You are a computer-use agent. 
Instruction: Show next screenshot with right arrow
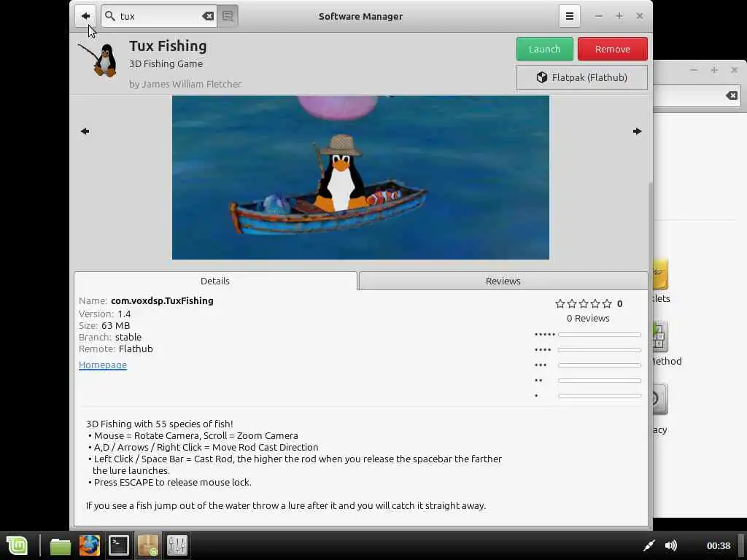pos(637,131)
